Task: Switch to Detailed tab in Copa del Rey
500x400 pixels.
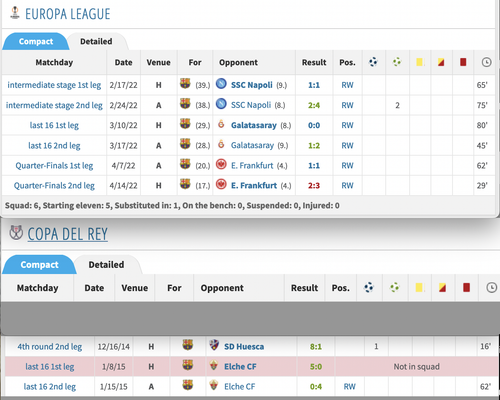Action: pos(106,265)
